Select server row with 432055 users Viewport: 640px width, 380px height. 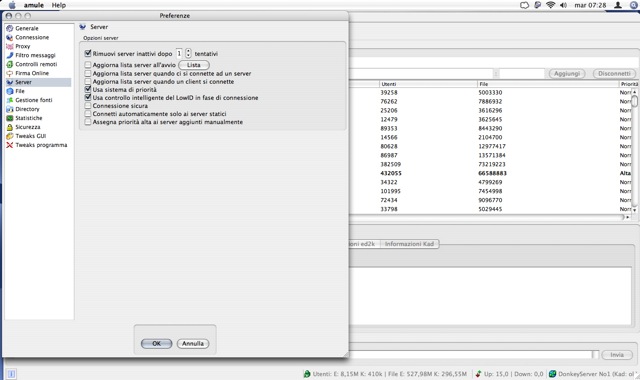coord(490,173)
